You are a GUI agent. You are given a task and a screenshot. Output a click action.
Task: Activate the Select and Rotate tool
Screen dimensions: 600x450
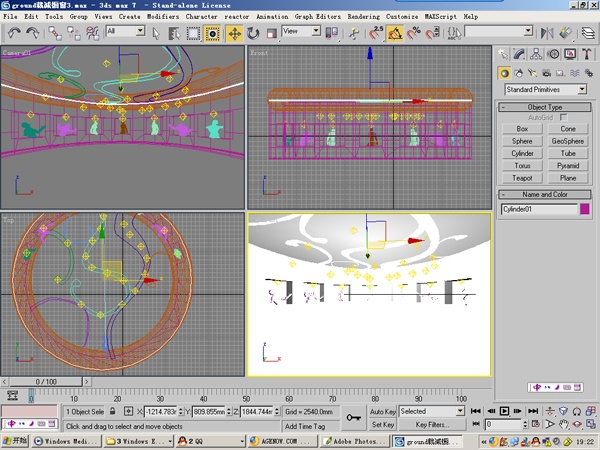click(x=253, y=34)
